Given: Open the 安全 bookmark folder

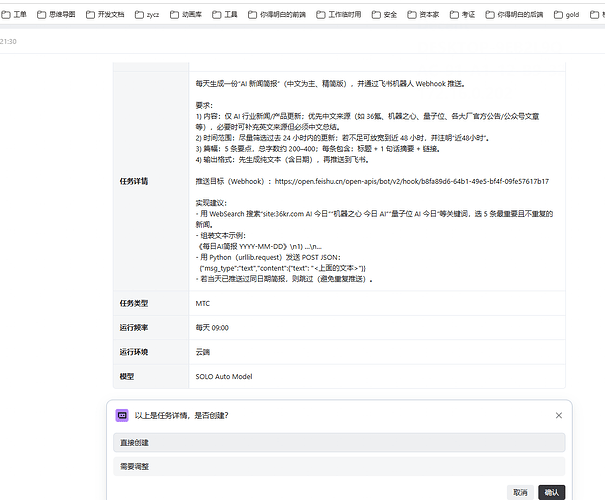Looking at the screenshot, I should click(x=384, y=15).
